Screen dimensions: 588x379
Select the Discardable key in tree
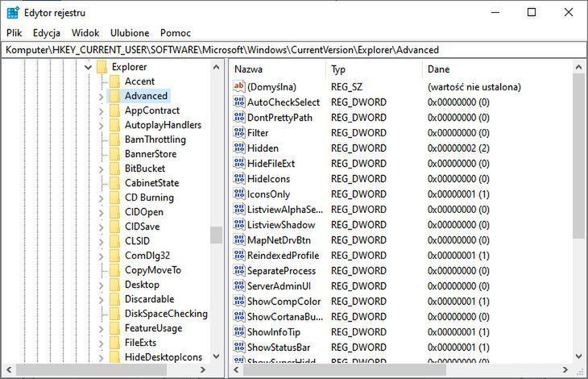tap(150, 299)
